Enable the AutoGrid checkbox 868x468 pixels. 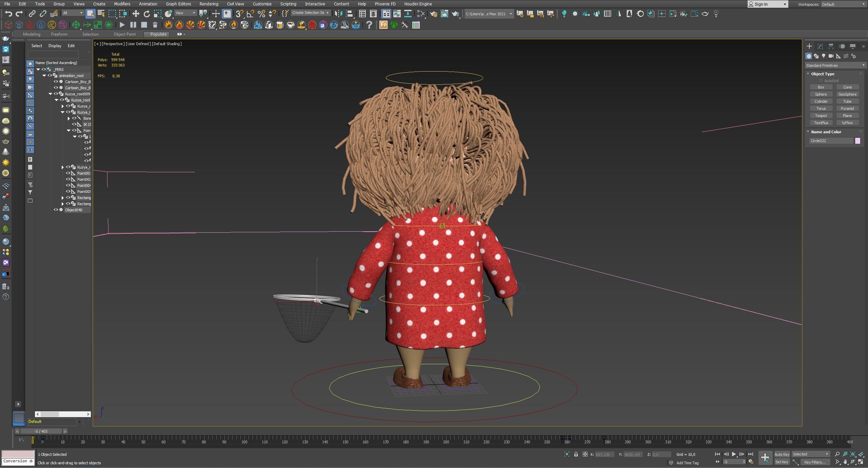click(x=821, y=81)
